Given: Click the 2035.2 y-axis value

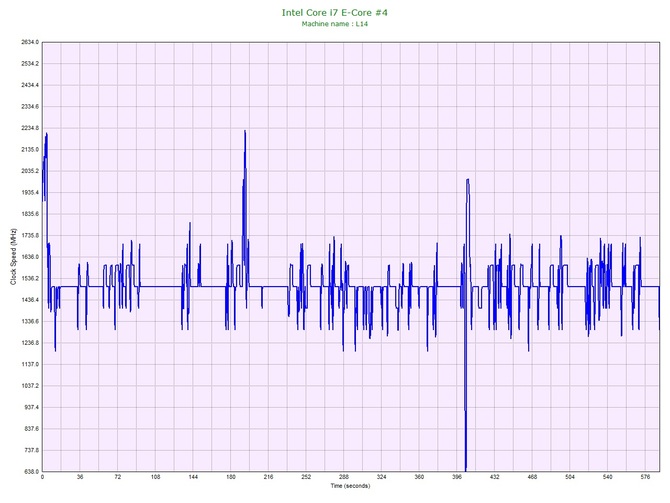Looking at the screenshot, I should (30, 171).
